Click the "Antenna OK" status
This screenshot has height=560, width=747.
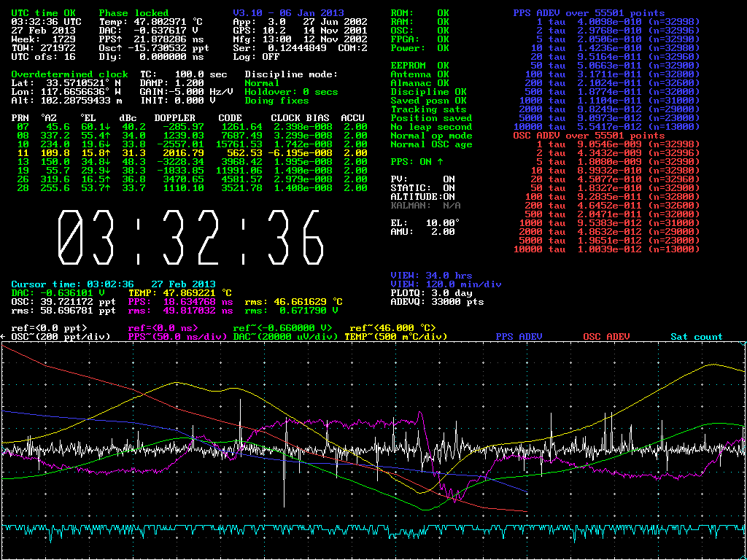tap(419, 74)
